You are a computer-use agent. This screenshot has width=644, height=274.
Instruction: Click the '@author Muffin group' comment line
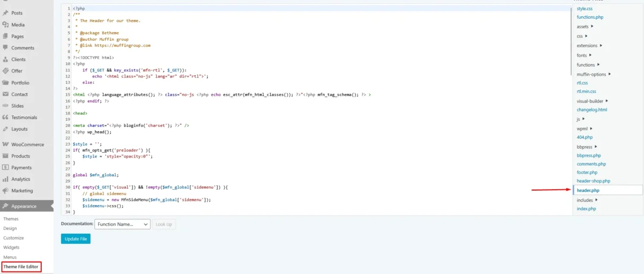102,39
